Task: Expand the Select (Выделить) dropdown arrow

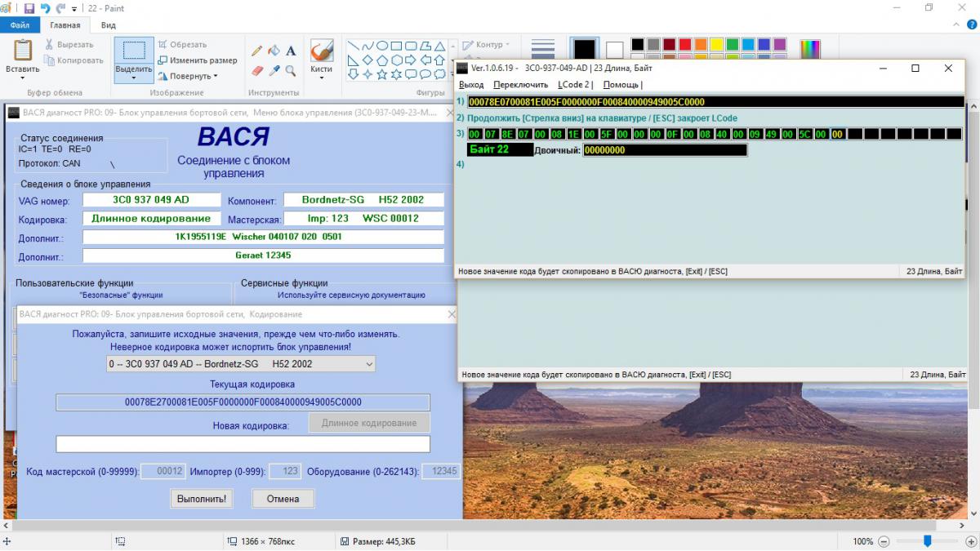Action: click(x=133, y=78)
